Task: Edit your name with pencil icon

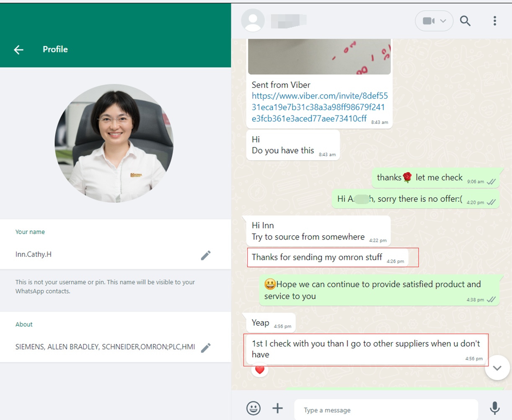Action: 205,255
